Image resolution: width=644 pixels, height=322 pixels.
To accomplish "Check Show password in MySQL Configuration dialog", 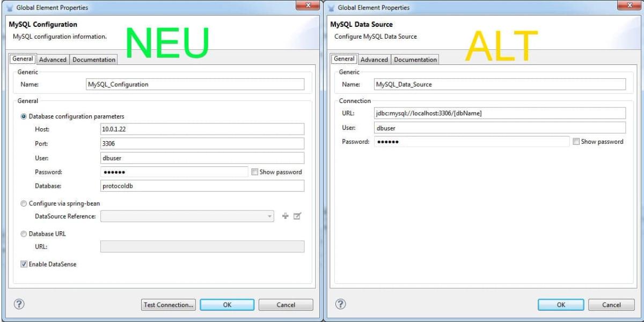I will click(254, 172).
